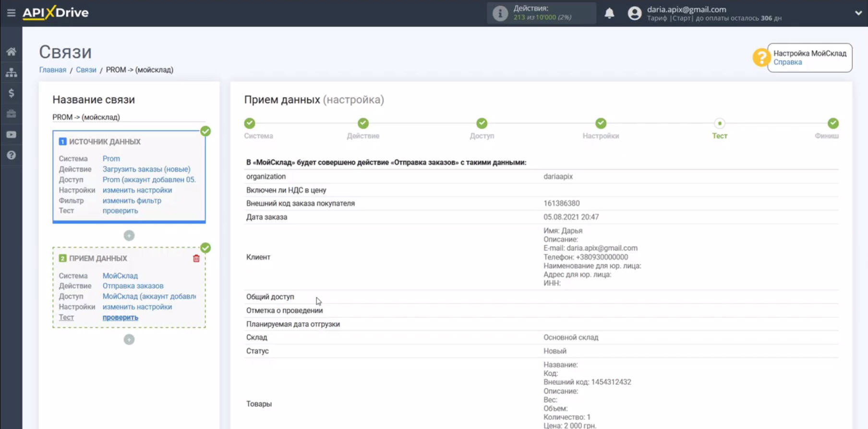
Task: Click the Общий доступ row label
Action: tap(270, 297)
